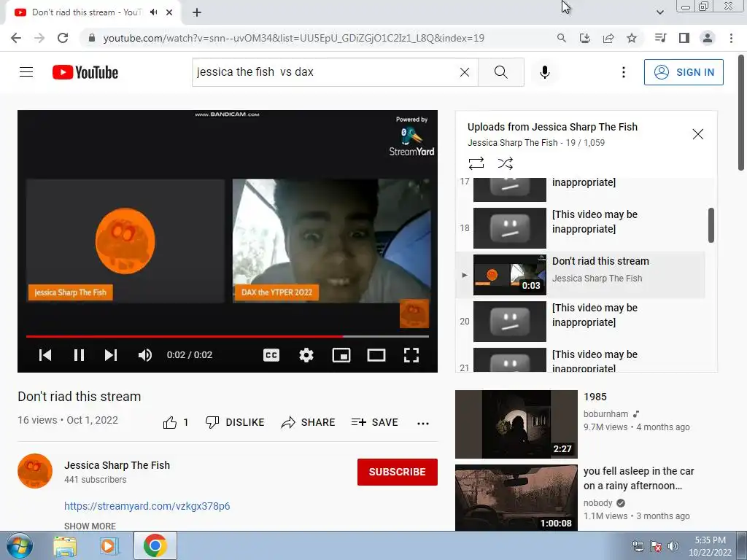The image size is (747, 560).
Task: Save the video to a playlist
Action: pos(374,422)
